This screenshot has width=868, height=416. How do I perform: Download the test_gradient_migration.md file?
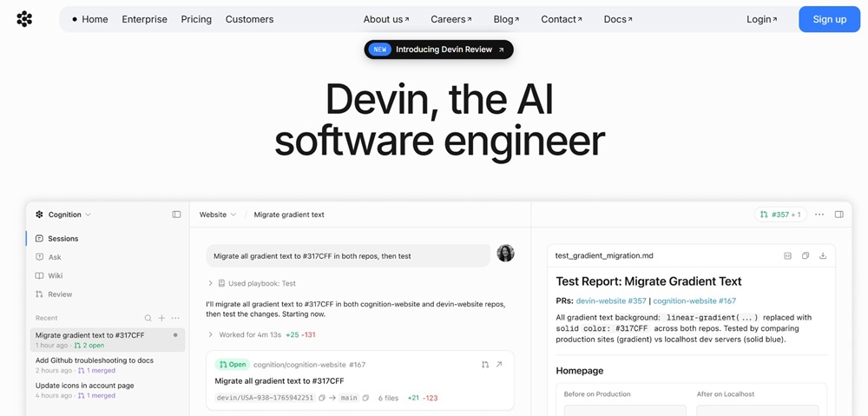(822, 256)
